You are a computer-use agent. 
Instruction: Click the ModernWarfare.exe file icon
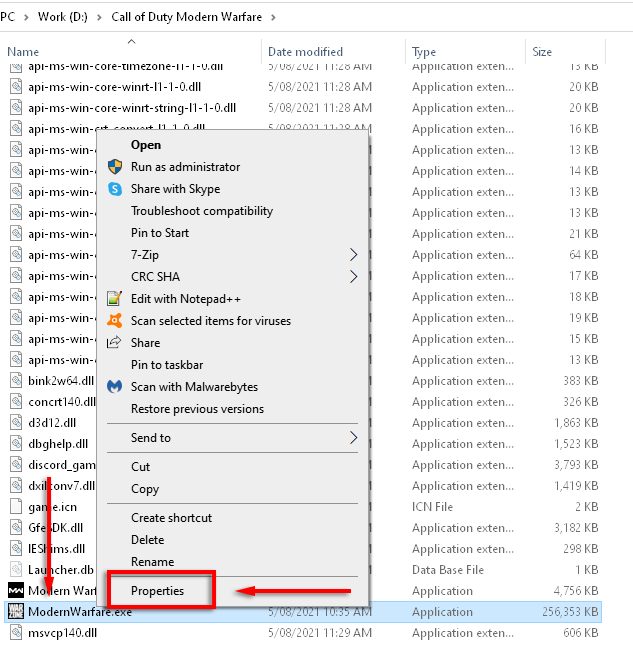(16, 612)
